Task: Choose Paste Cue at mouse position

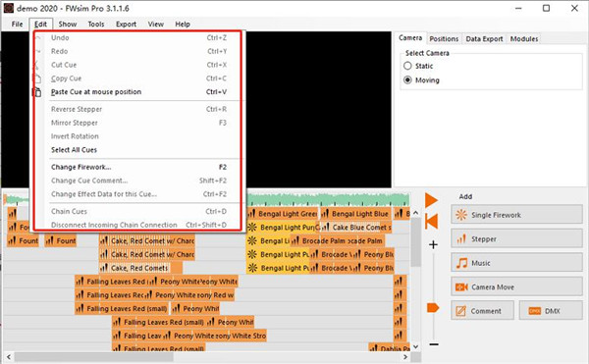Action: [137, 92]
